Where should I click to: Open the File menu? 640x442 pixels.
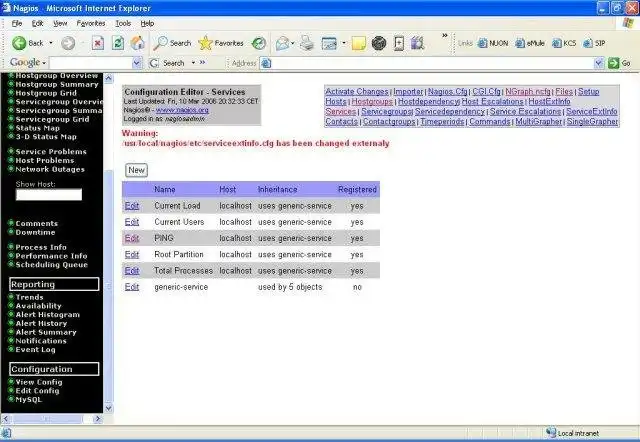17,23
